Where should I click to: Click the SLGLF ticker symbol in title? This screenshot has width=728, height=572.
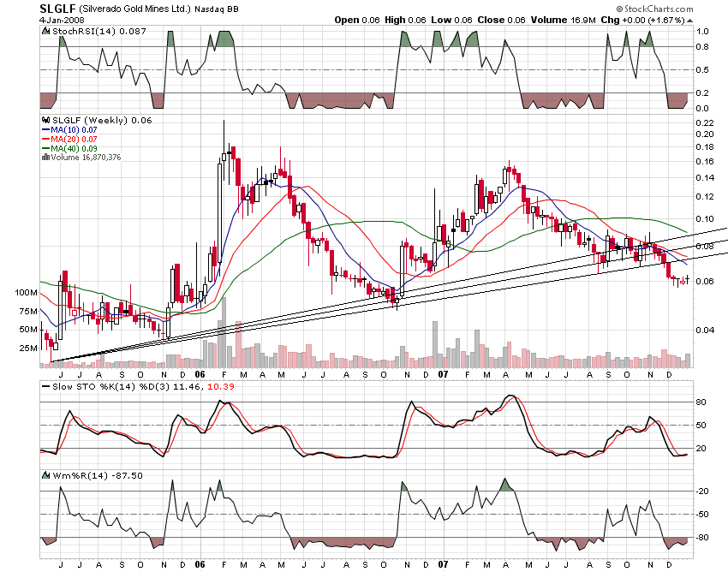tap(58, 9)
